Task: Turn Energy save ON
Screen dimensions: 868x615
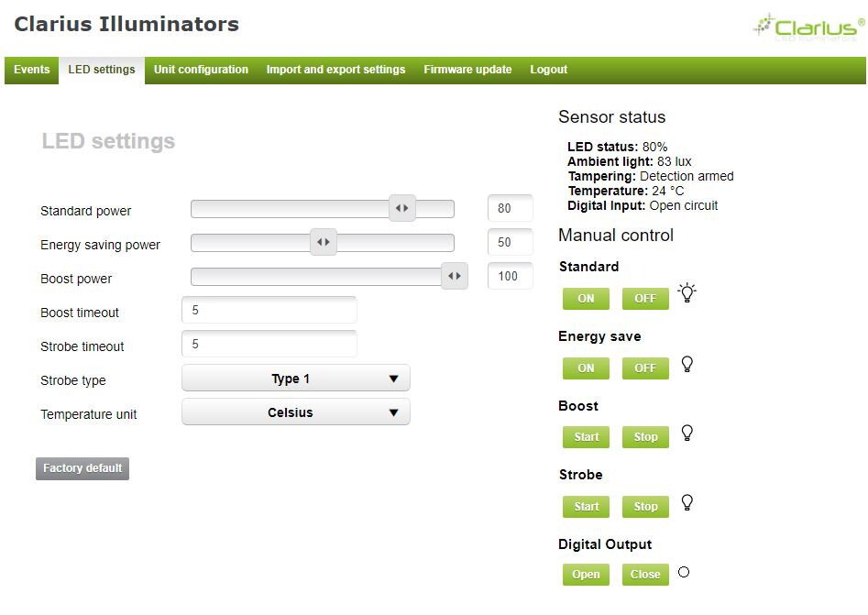Action: coord(586,368)
